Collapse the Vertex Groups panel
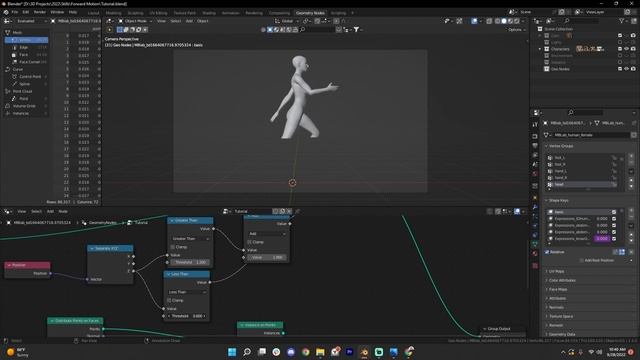The image size is (640, 360). pyautogui.click(x=560, y=146)
